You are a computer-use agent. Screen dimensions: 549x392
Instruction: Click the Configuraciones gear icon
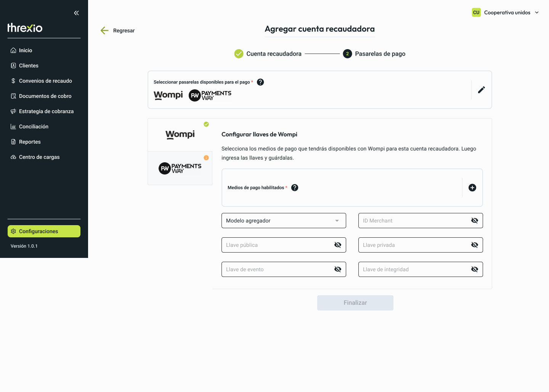pyautogui.click(x=13, y=231)
